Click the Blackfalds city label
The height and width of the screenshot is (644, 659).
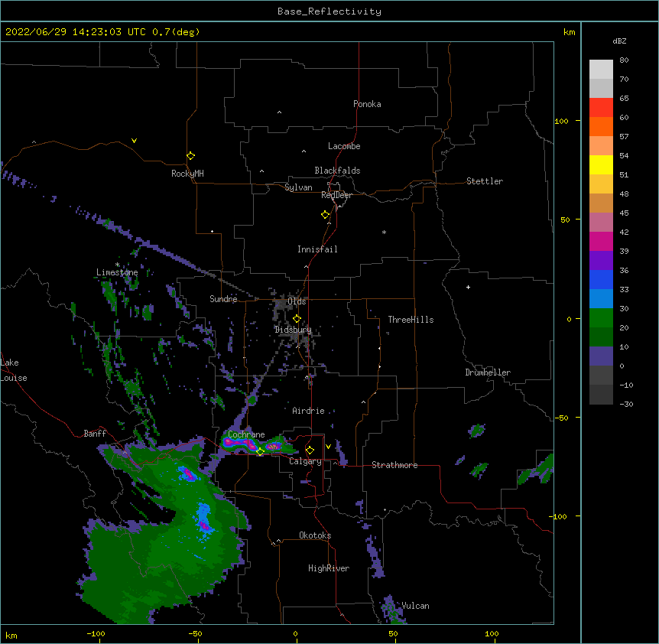tap(337, 171)
